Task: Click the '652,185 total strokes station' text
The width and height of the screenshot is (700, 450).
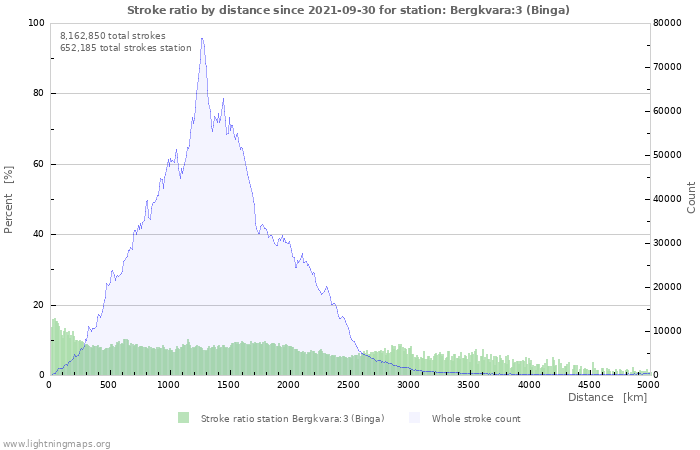Action: (x=126, y=47)
